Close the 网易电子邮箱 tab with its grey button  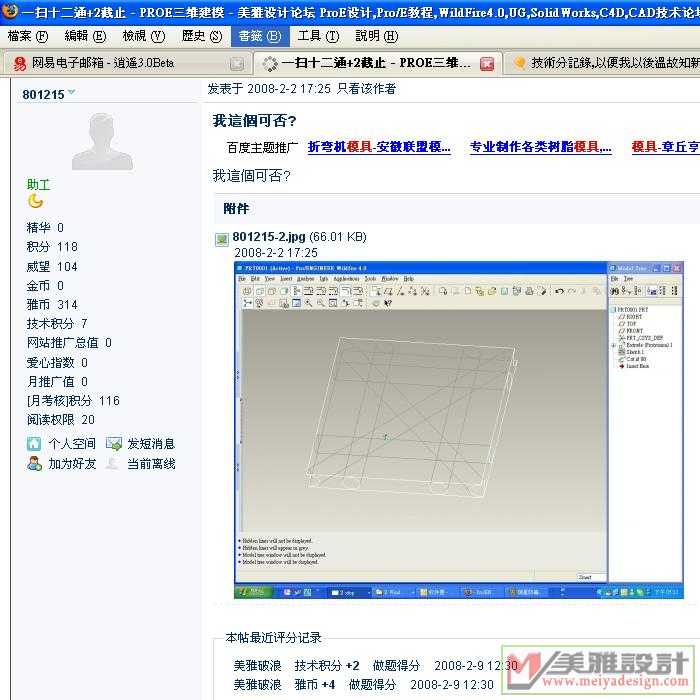coord(237,64)
